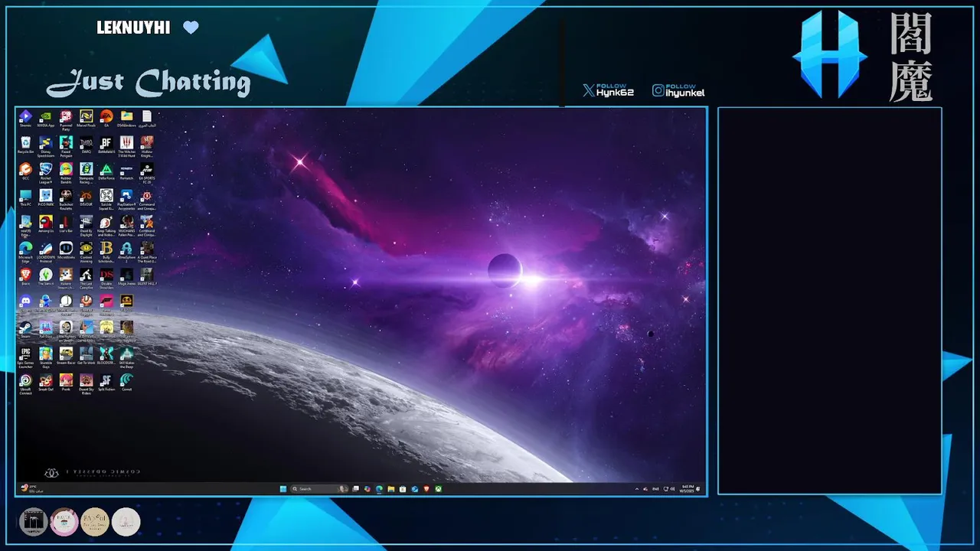The height and width of the screenshot is (551, 980).
Task: Open the Rocket League shortcut
Action: 45,173
